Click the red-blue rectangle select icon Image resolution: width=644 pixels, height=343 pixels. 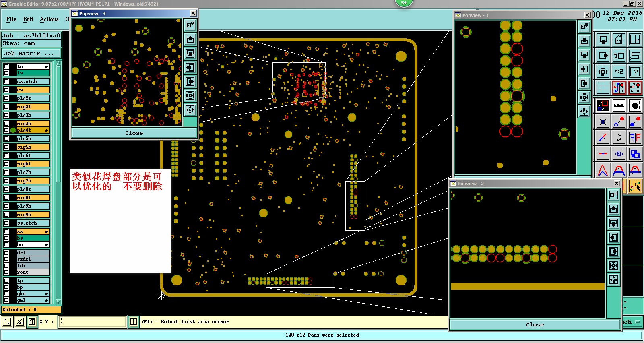603,106
